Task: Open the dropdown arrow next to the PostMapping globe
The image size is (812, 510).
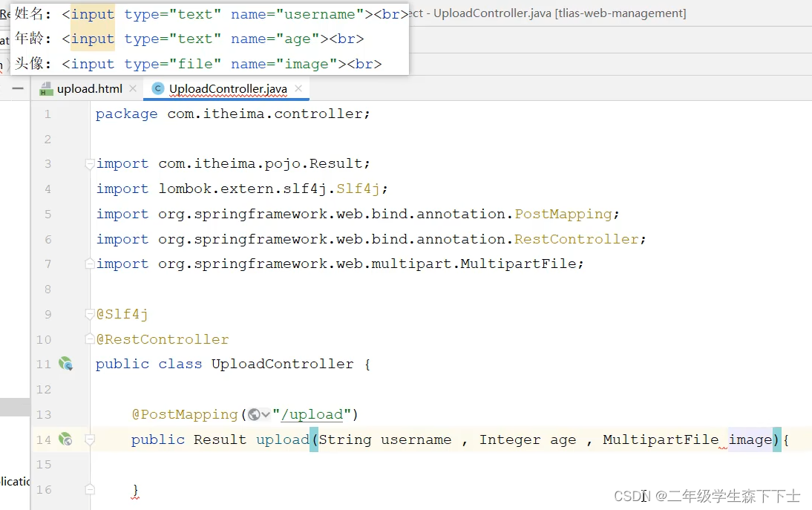Action: tap(266, 414)
